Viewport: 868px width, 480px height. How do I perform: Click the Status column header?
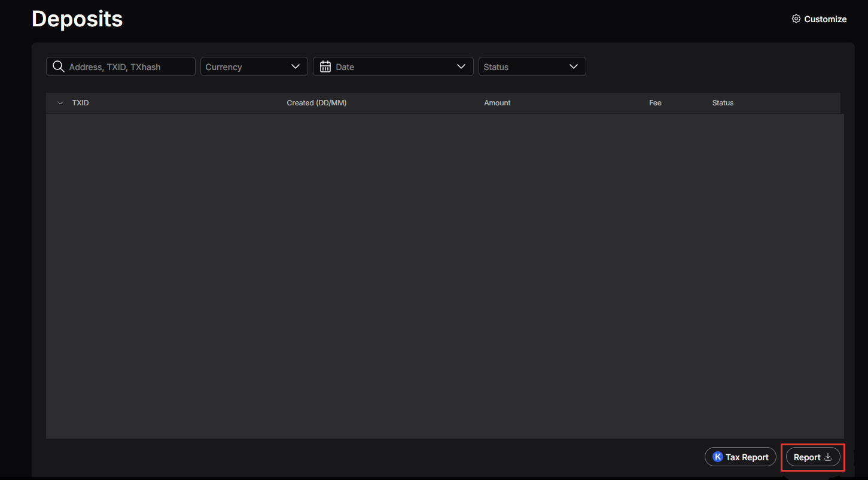click(x=723, y=103)
